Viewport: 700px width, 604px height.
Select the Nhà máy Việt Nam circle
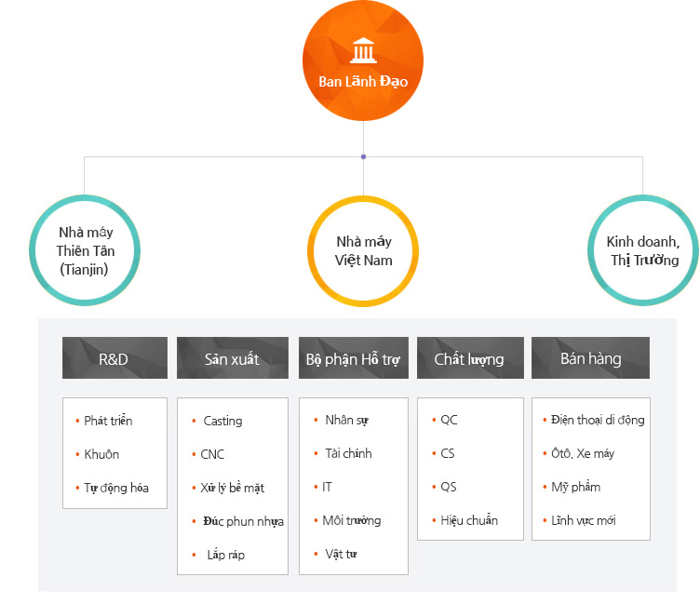(x=363, y=250)
